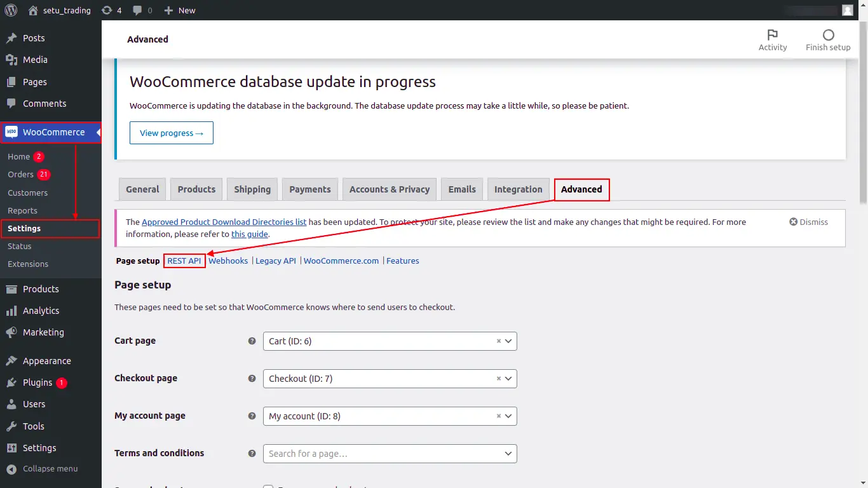868x488 pixels.
Task: Open the updates icon showing 4
Action: tap(107, 10)
